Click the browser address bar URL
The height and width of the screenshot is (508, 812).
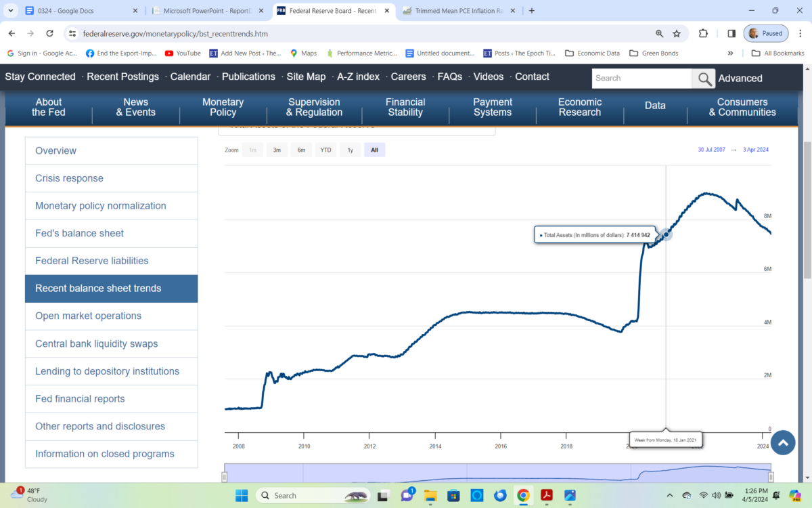tap(176, 33)
